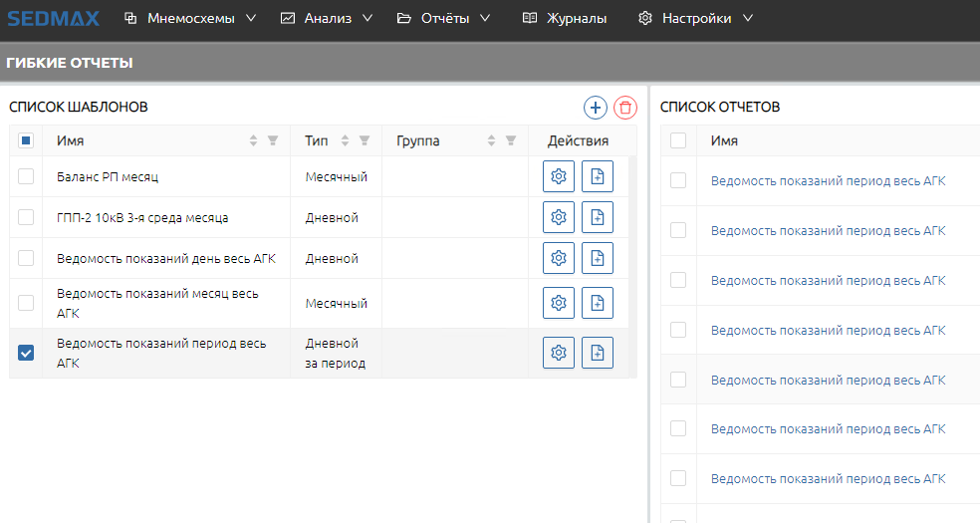980x523 pixels.
Task: Generate report for Ведомость показаний период template
Action: click(598, 353)
